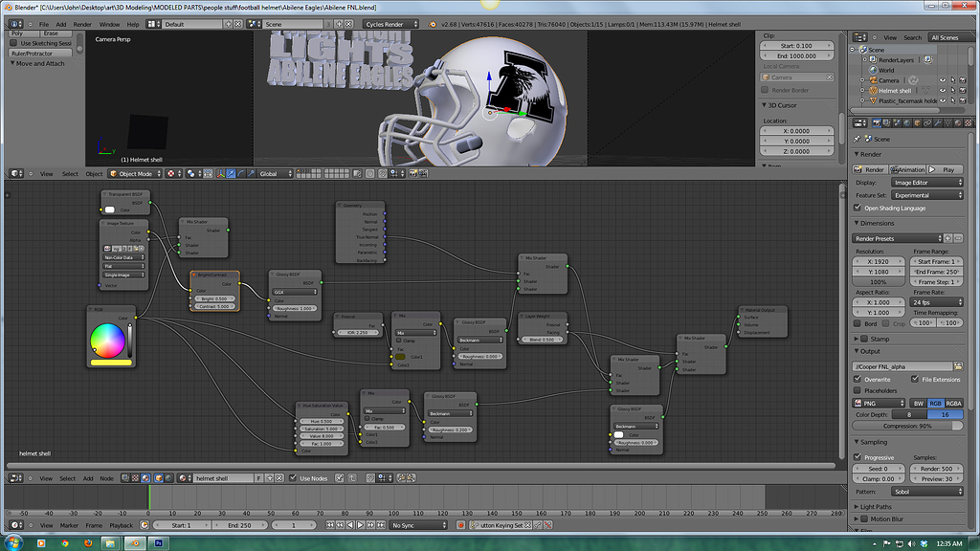Open Firefox from the Windows taskbar
Viewport: 980px width, 551px height.
coord(88,543)
